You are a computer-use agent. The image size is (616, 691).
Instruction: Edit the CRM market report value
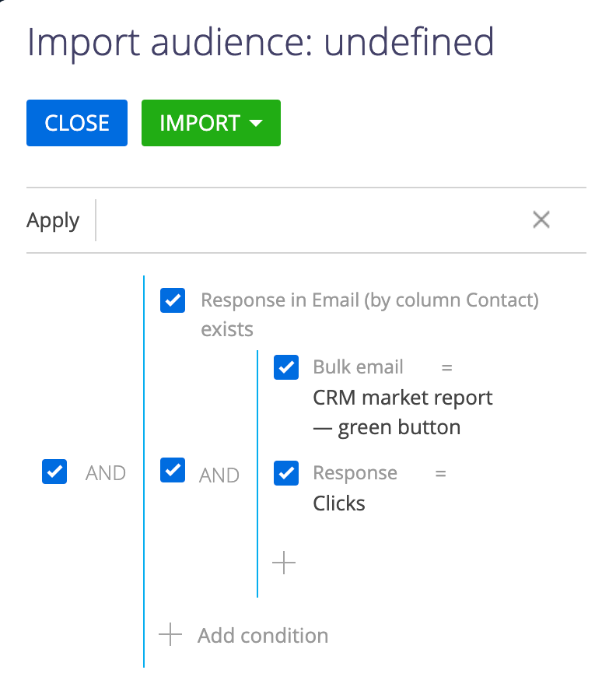[x=402, y=412]
